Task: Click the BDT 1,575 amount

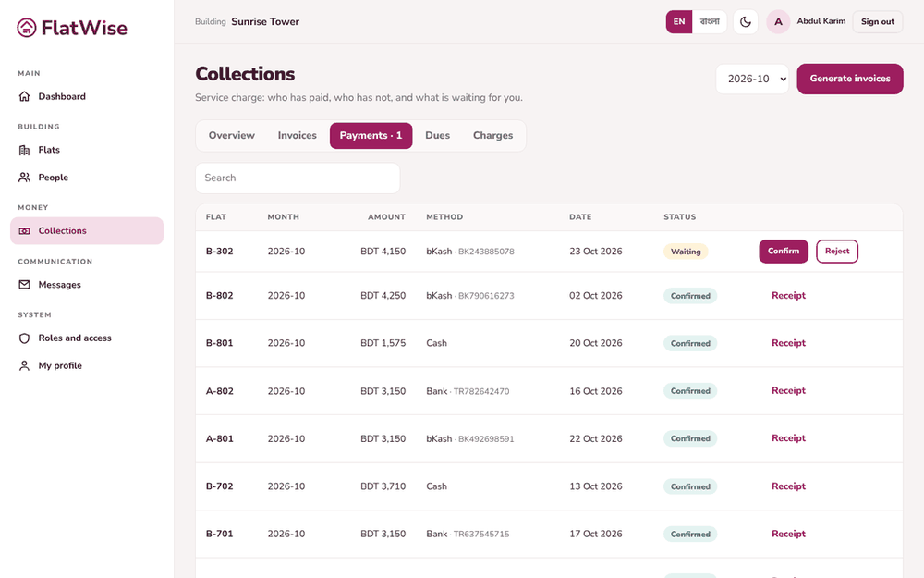Action: pyautogui.click(x=383, y=343)
